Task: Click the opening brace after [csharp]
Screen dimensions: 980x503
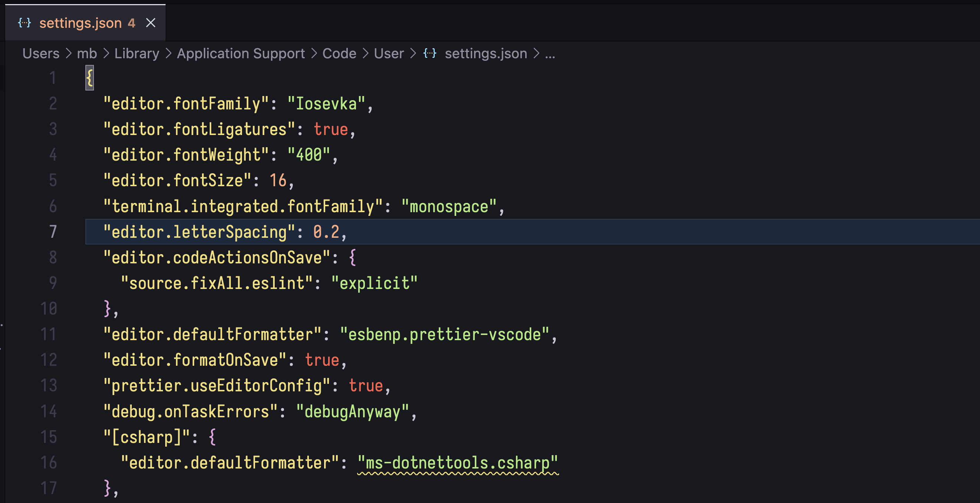Action: click(x=212, y=437)
